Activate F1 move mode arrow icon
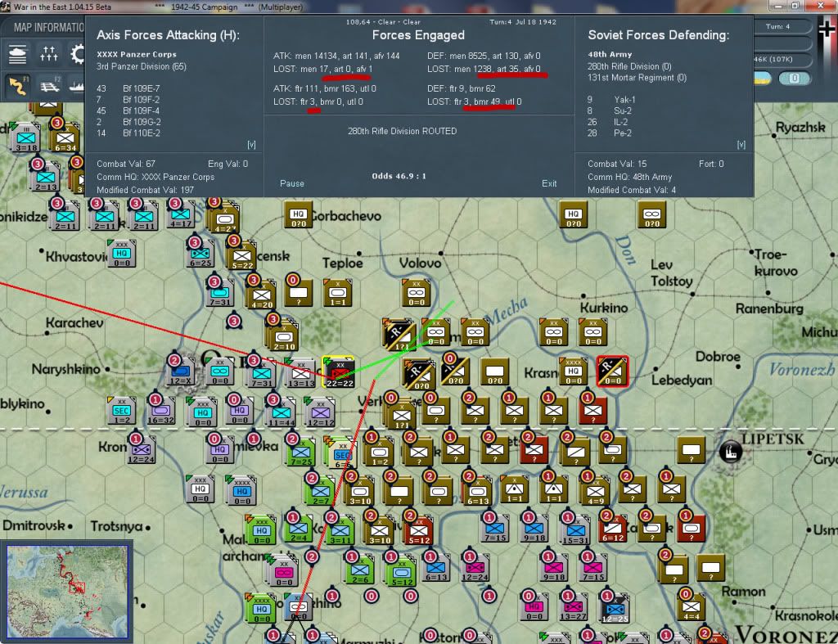This screenshot has width=838, height=644. 19,86
